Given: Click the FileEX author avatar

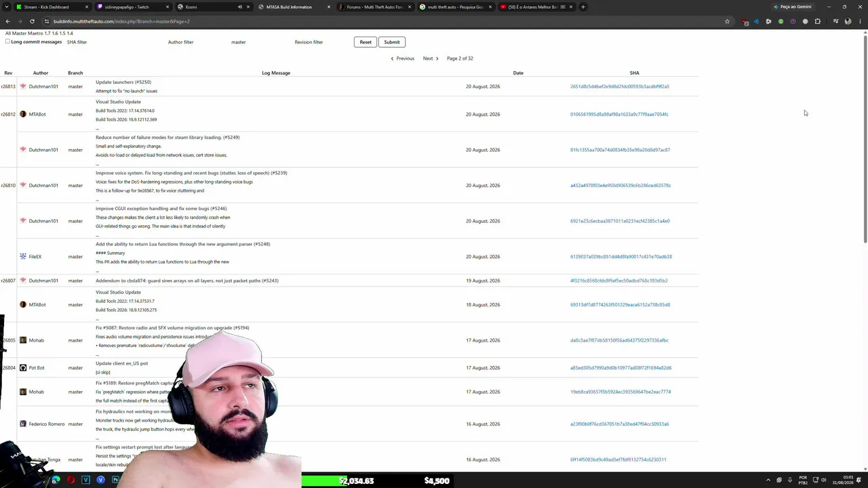Looking at the screenshot, I should pyautogui.click(x=23, y=256).
